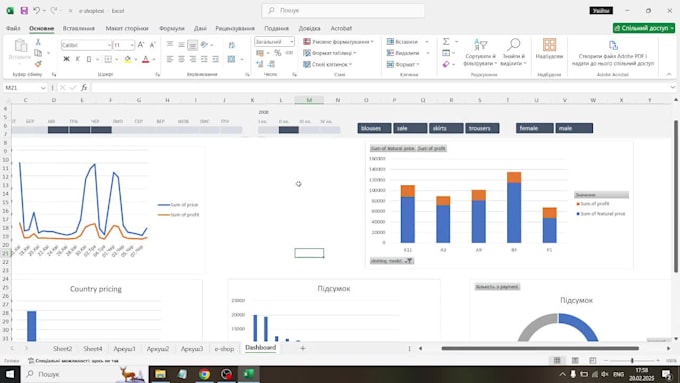The height and width of the screenshot is (383, 680).
Task: Toggle the trousers slicer button
Action: point(482,128)
